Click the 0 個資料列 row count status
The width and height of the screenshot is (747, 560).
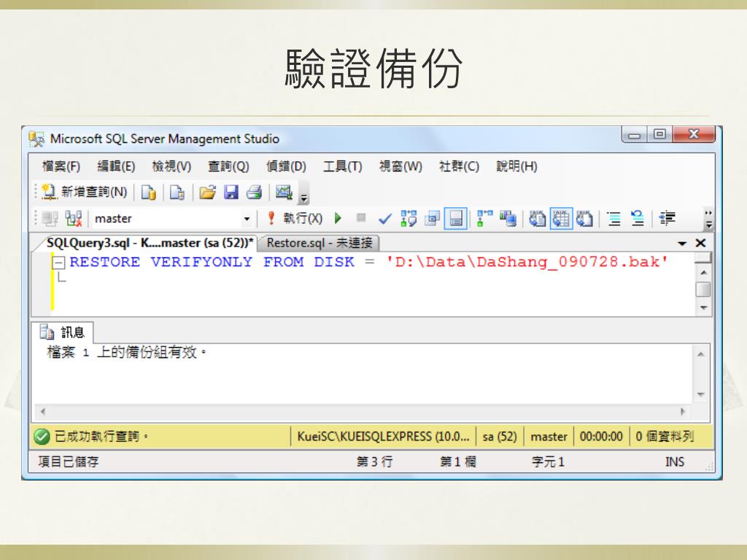(665, 437)
